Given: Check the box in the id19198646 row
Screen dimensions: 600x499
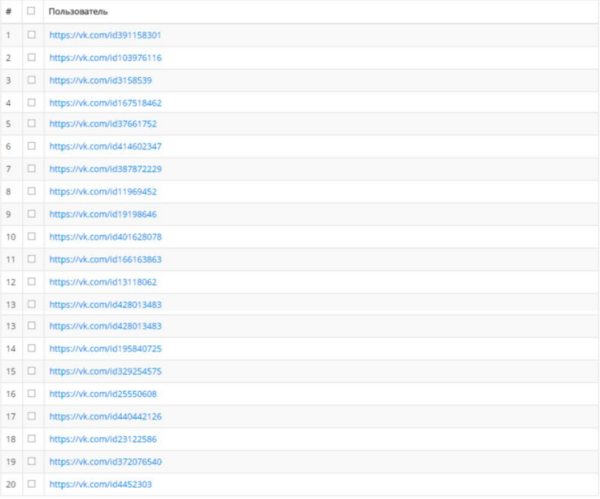Looking at the screenshot, I should 31,213.
